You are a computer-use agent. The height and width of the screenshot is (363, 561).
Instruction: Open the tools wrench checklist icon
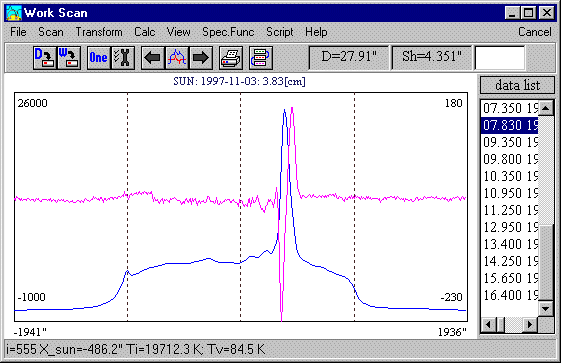(x=123, y=58)
